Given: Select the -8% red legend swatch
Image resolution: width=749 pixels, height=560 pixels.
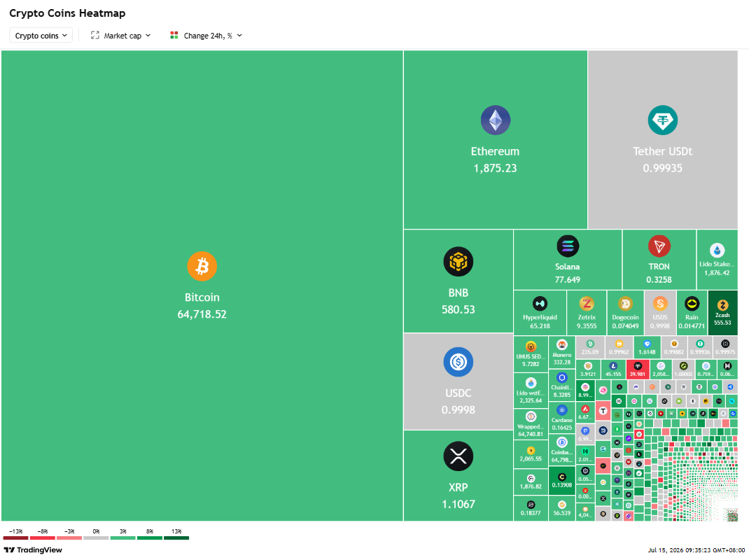Looking at the screenshot, I should click(43, 538).
